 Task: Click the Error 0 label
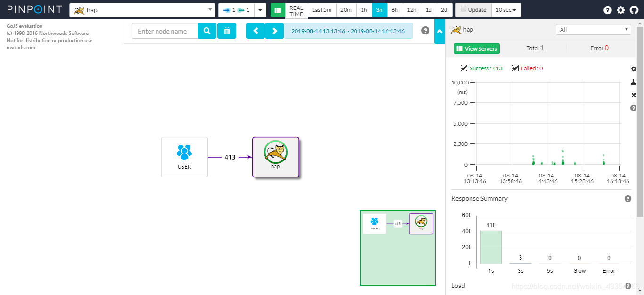[x=599, y=48]
